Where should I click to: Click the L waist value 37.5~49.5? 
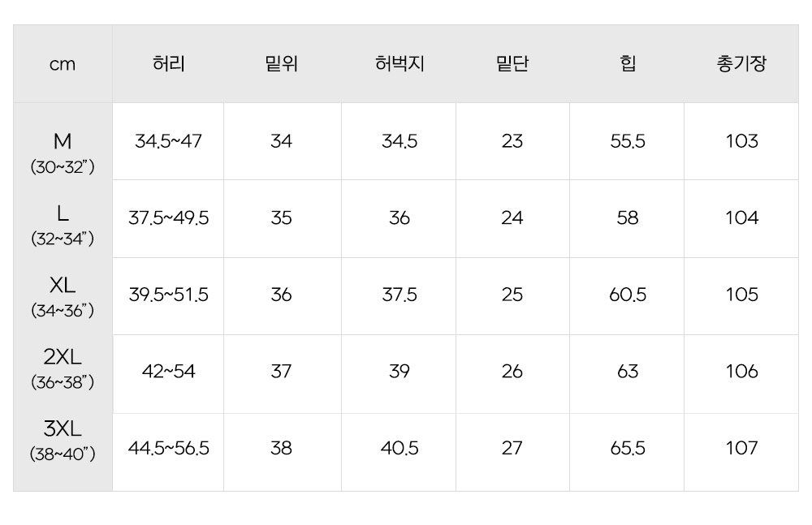(x=168, y=218)
